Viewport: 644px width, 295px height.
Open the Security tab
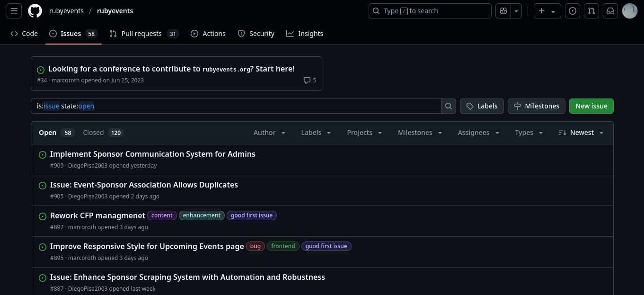coord(256,34)
